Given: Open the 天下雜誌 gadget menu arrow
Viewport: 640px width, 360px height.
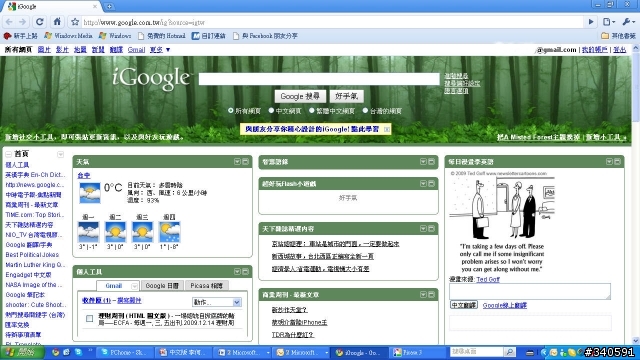Looking at the screenshot, I should pyautogui.click(x=423, y=229).
